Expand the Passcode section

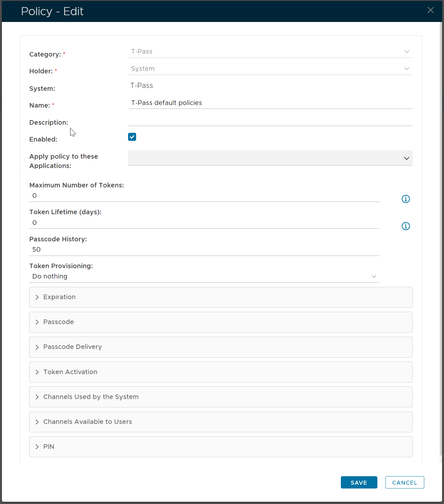point(221,322)
